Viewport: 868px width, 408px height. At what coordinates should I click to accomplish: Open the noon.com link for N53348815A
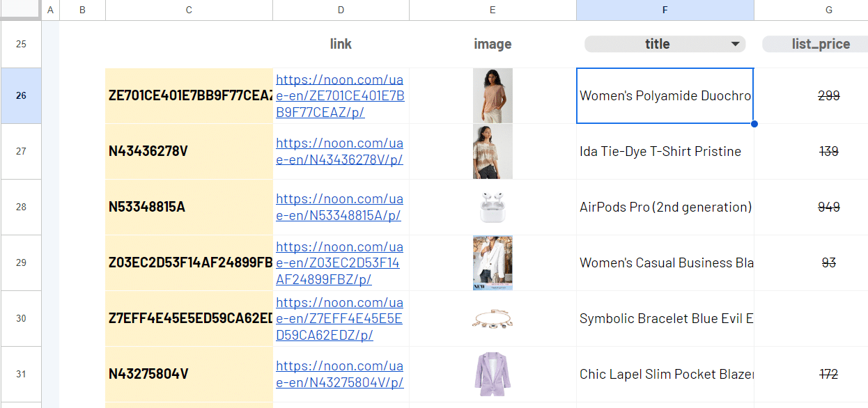(x=339, y=207)
